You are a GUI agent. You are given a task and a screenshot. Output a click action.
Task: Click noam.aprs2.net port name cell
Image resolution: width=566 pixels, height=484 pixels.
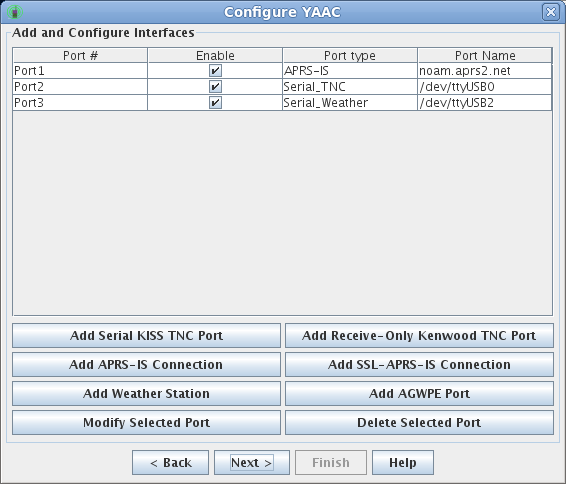point(485,71)
